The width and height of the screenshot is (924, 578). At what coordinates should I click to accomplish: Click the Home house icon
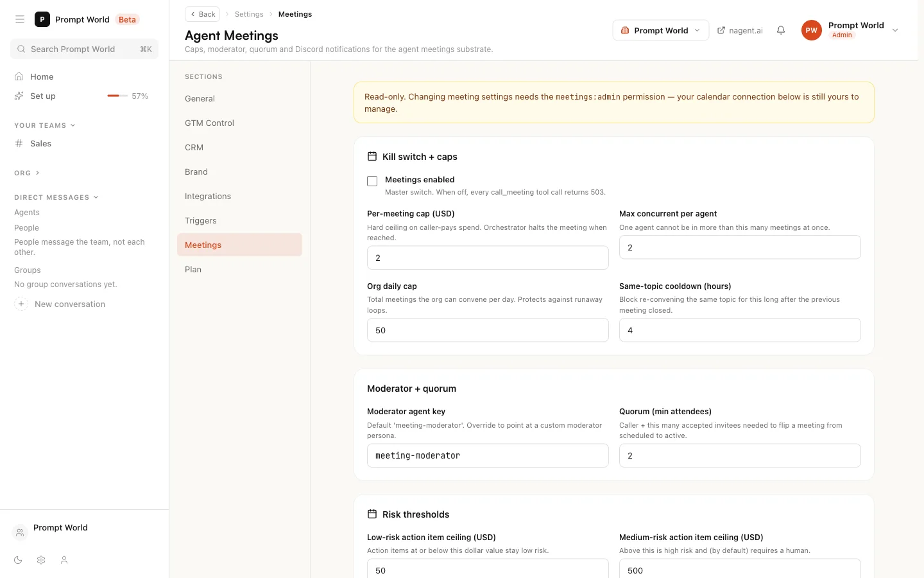pyautogui.click(x=19, y=76)
